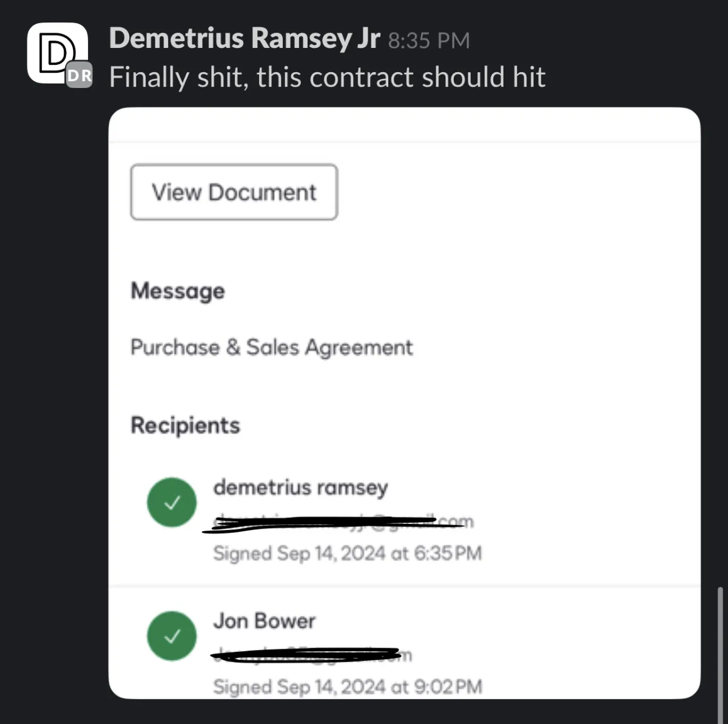Click the green checkmark beside demetrius ramsey

coord(172,503)
